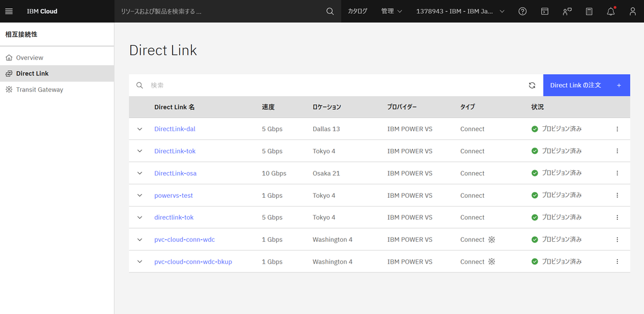Open the help question mark icon
Viewport: 644px width, 314px height.
pyautogui.click(x=523, y=11)
